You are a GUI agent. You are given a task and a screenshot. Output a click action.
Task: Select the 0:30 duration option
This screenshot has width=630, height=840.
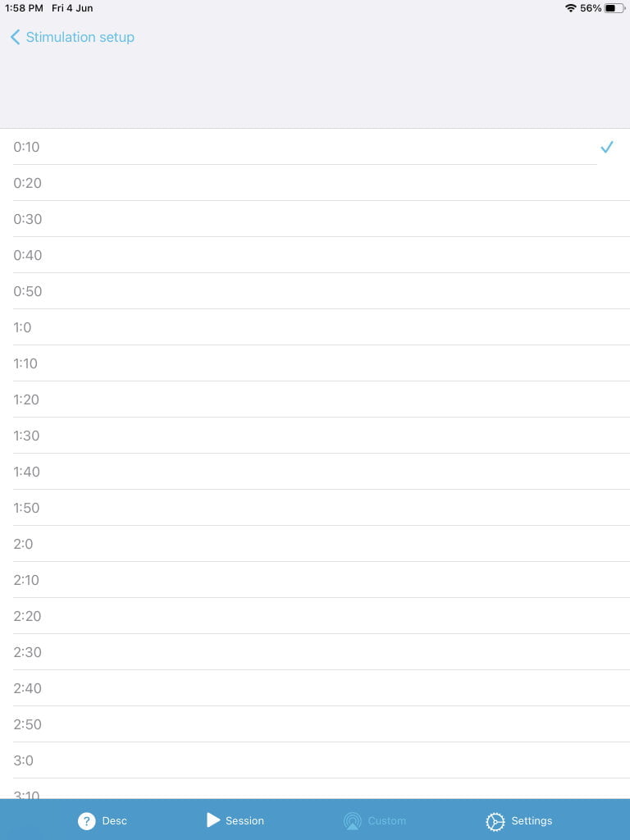pos(315,219)
